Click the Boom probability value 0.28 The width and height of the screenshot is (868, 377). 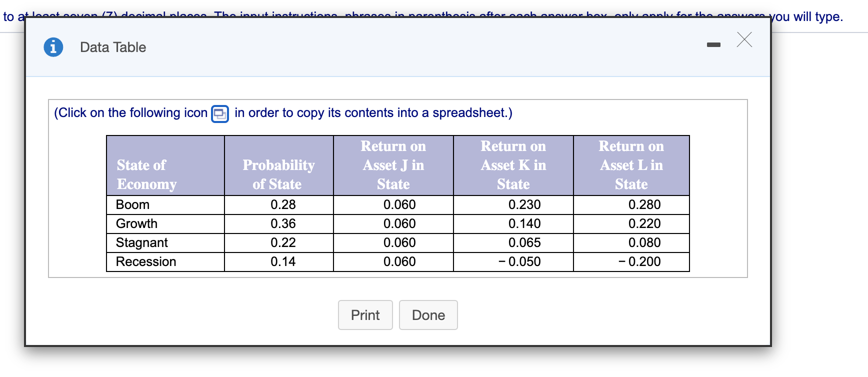coord(283,205)
